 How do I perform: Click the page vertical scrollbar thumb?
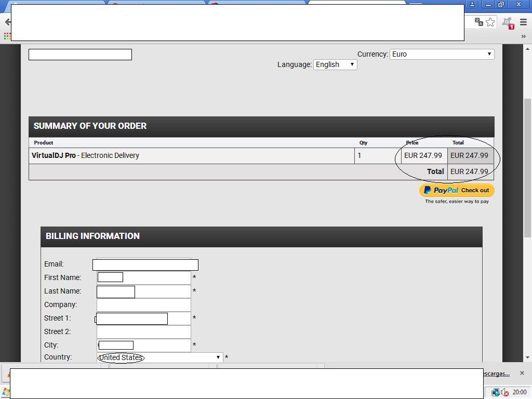[x=528, y=168]
